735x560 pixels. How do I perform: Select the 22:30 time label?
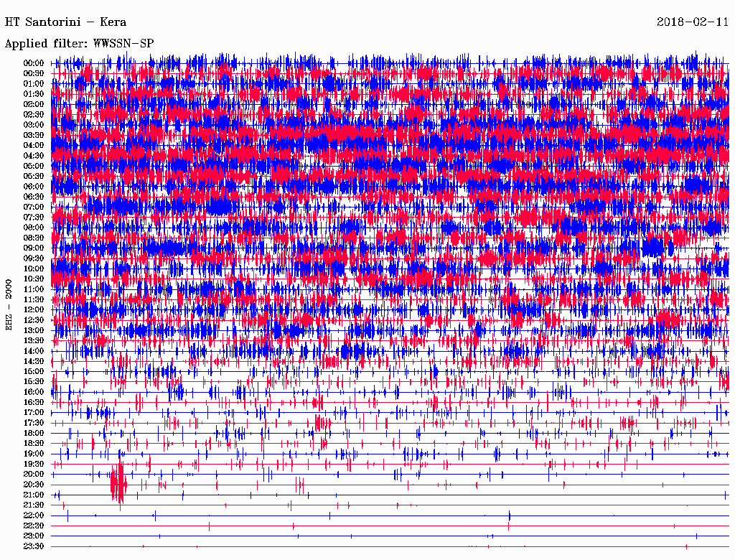pyautogui.click(x=33, y=526)
